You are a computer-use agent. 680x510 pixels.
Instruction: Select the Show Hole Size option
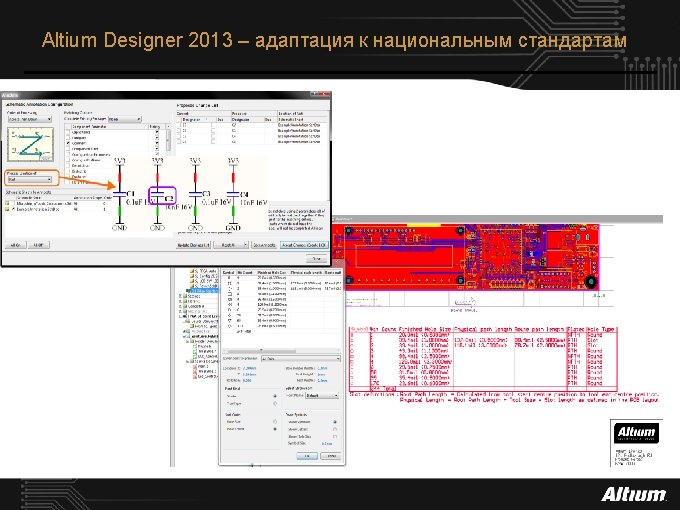point(335,436)
